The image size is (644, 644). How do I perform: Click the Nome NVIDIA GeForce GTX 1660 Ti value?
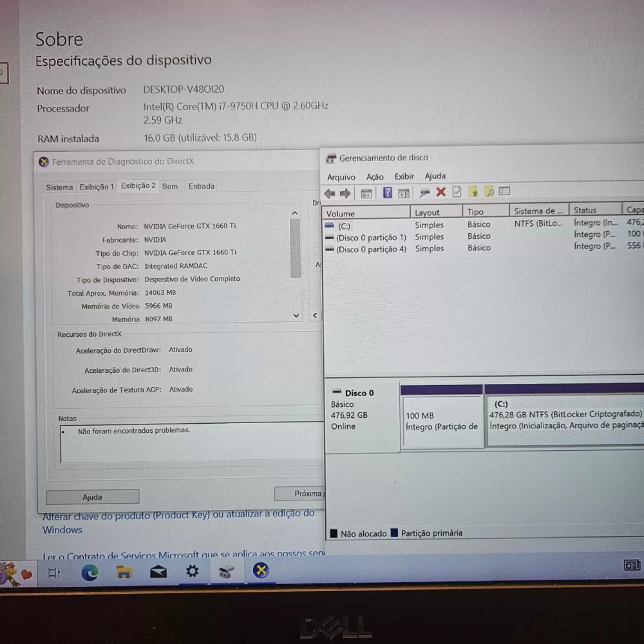tap(190, 226)
